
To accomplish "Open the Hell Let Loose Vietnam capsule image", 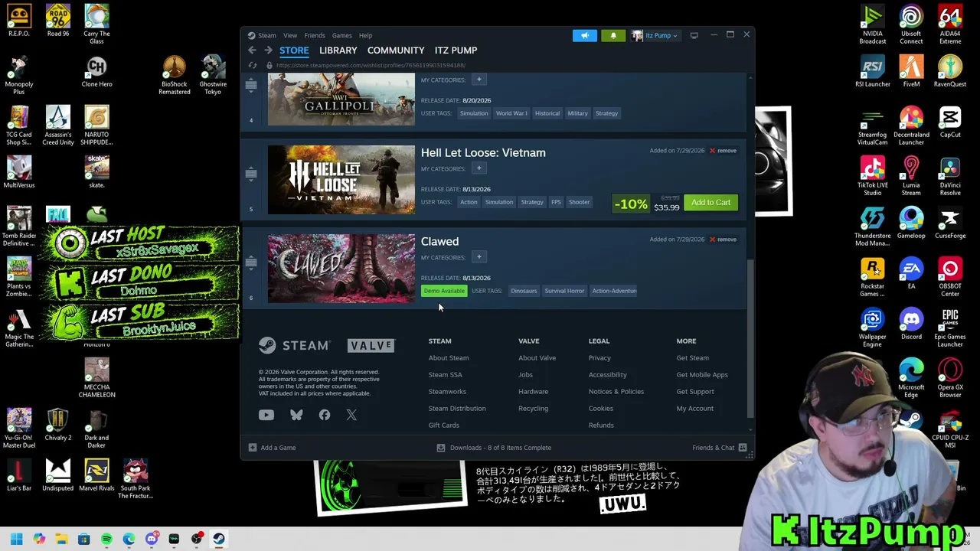I will tap(341, 180).
